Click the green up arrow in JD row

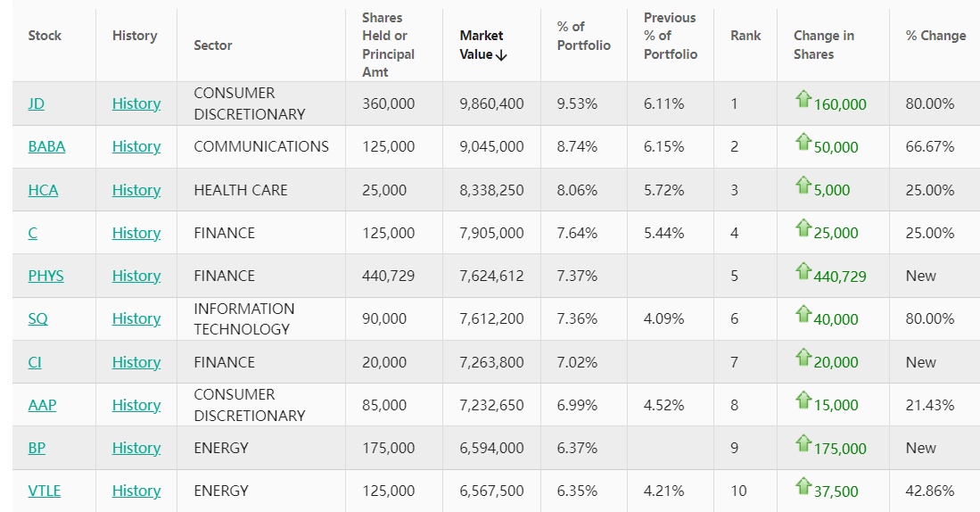click(803, 99)
